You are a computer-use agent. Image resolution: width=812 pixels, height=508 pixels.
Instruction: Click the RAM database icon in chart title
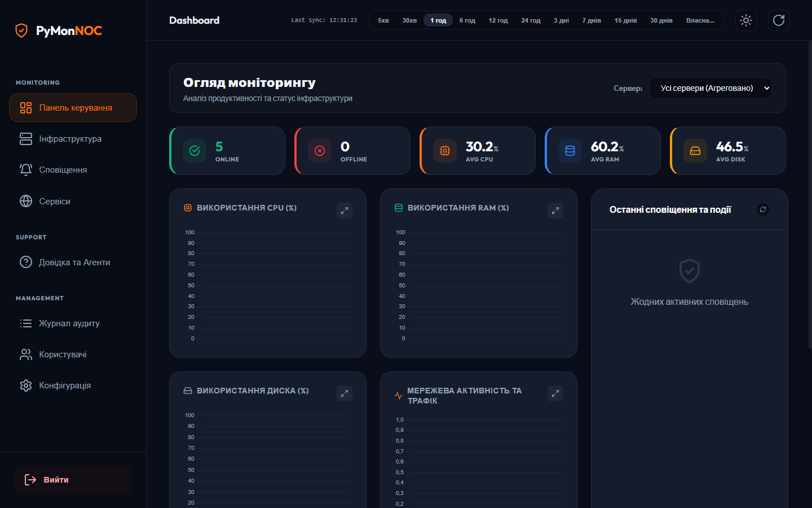point(399,208)
